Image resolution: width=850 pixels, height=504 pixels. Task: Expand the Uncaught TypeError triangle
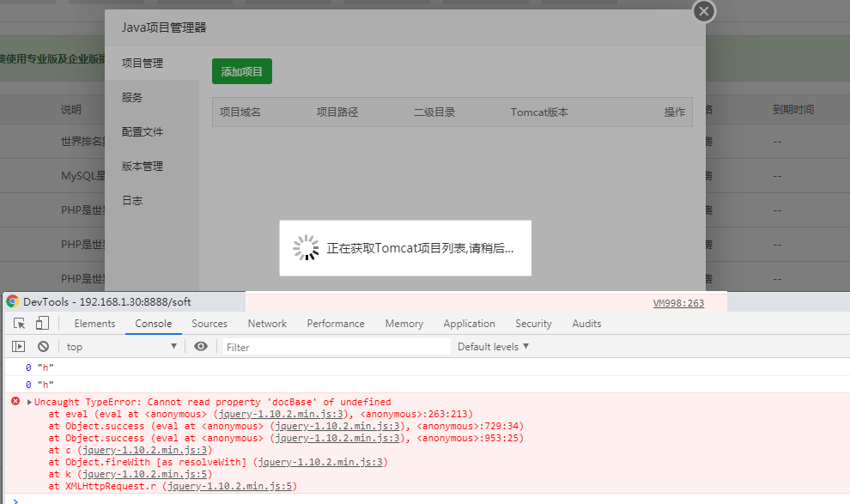(x=29, y=402)
